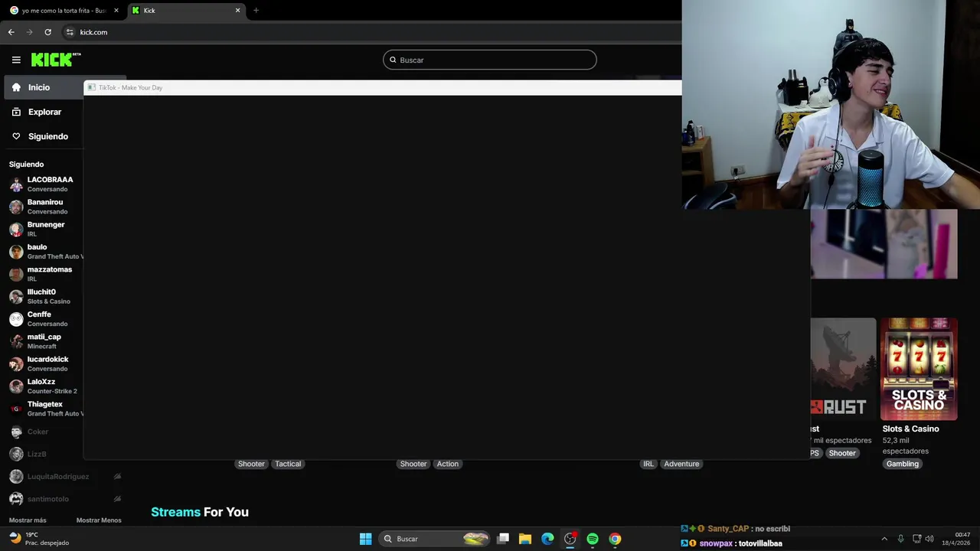Select offline channel santimotolo
Image resolution: width=980 pixels, height=551 pixels.
pyautogui.click(x=48, y=499)
